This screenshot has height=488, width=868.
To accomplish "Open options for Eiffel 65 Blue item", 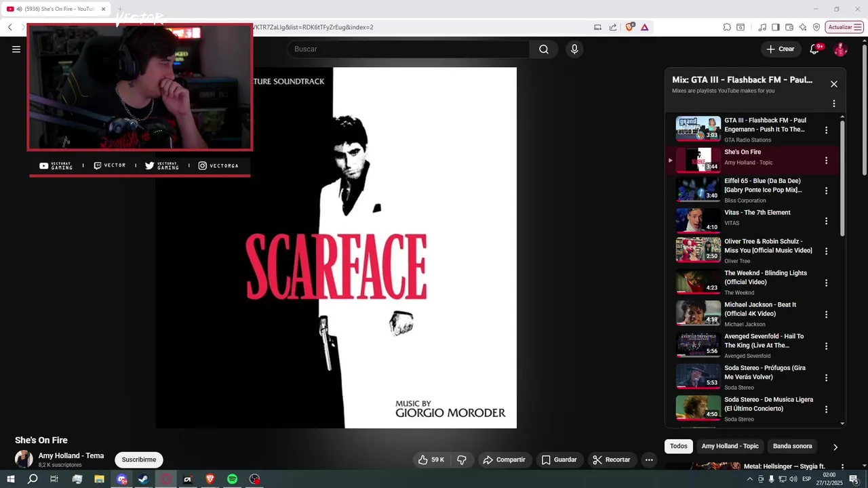I will pos(826,190).
